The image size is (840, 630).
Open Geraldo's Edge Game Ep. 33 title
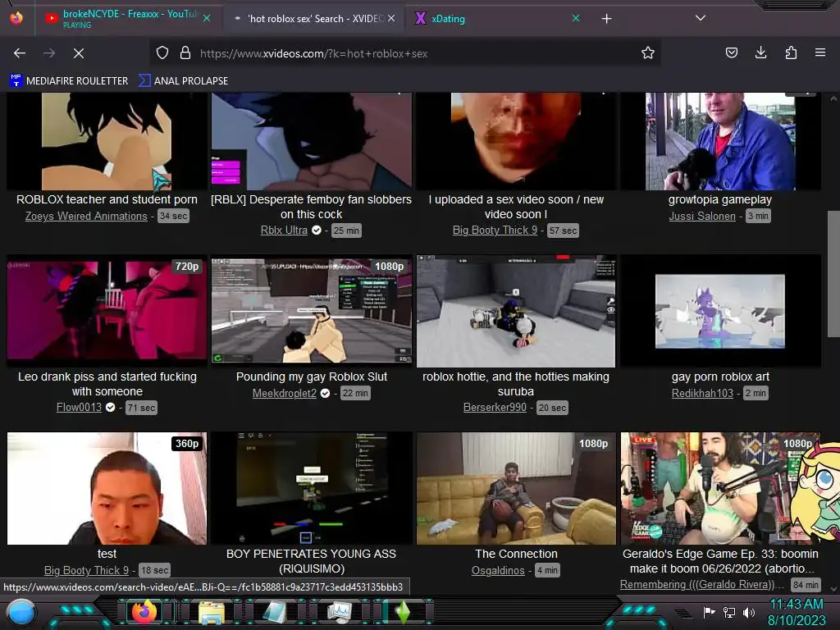tap(720, 561)
